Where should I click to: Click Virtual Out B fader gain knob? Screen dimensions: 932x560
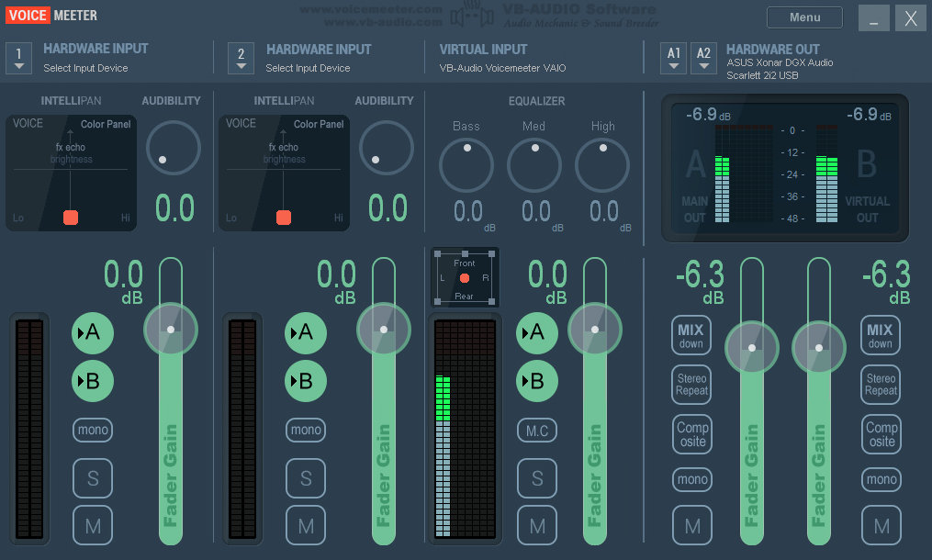818,348
